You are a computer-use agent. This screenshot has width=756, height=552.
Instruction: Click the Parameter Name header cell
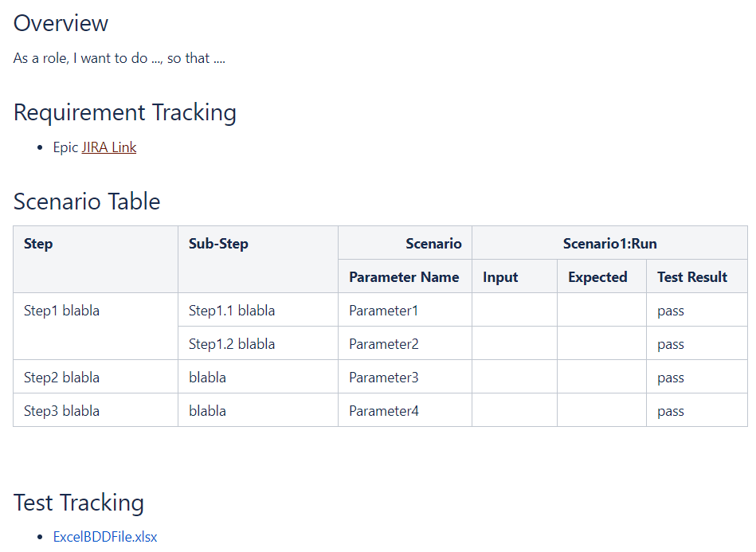pos(404,277)
